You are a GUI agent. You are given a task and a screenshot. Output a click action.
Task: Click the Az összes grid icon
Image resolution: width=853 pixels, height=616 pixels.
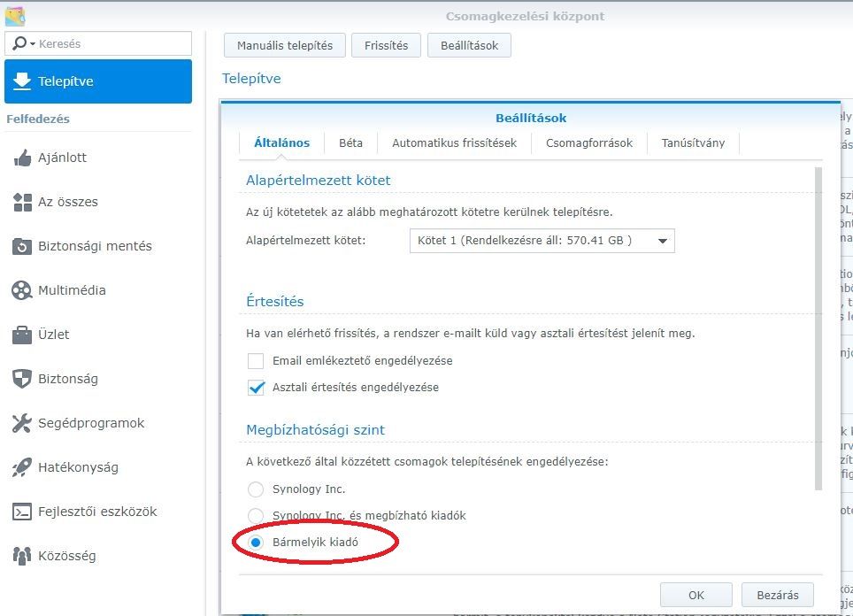click(22, 203)
